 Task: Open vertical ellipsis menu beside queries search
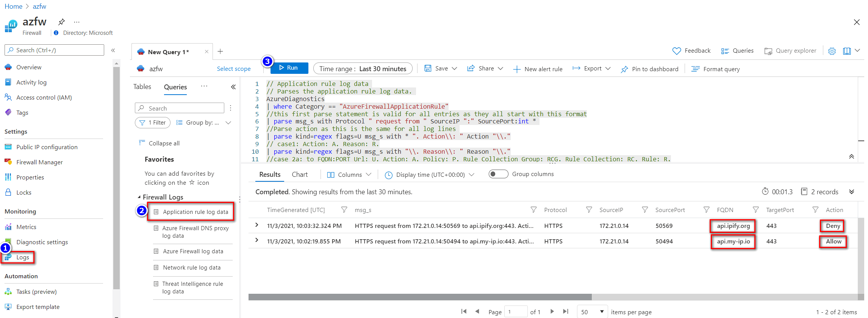230,108
